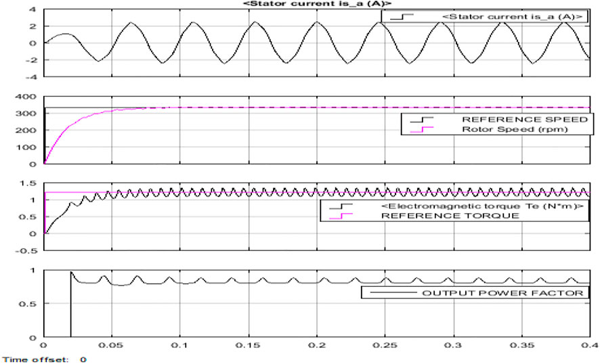Click the OUTPUT POWER FACTOR legend line sample

point(394,293)
